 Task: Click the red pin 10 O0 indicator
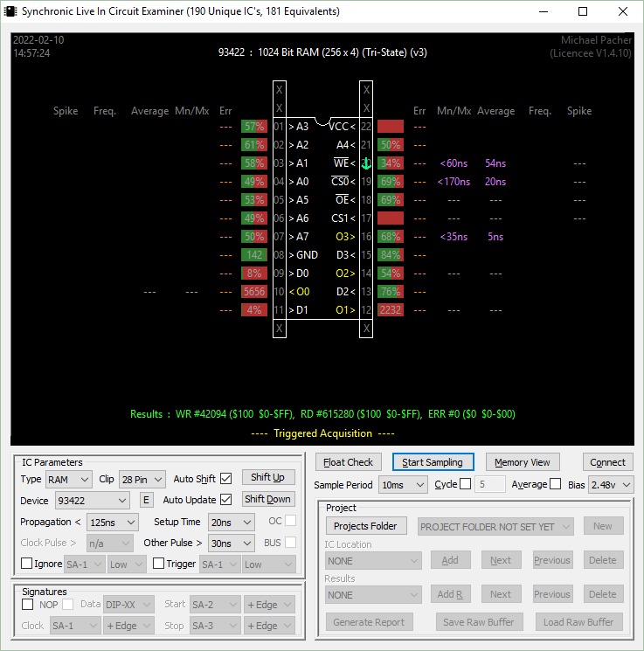tap(254, 292)
